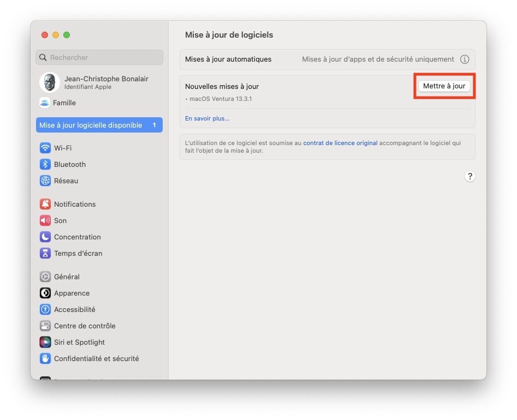
Task: Click the Identifiant Apple subtitle
Action: (88, 87)
